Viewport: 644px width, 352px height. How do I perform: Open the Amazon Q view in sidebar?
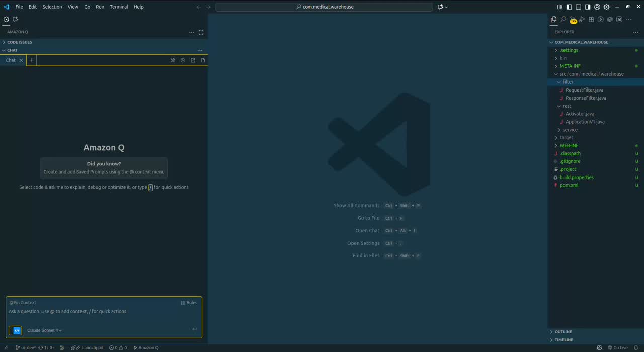(x=6, y=19)
